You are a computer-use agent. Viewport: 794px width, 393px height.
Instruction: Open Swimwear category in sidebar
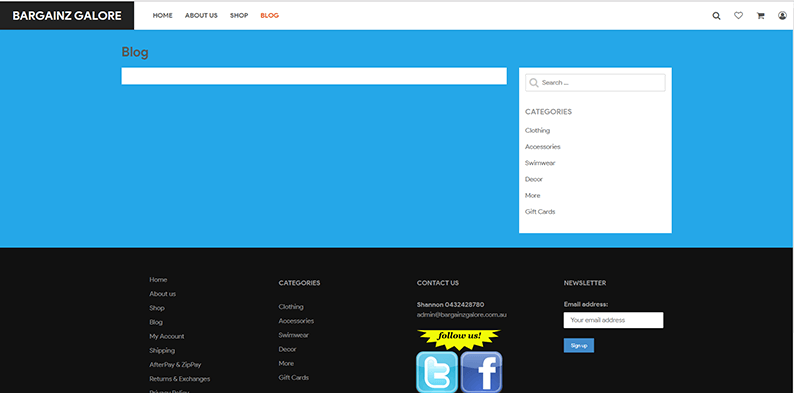coord(540,163)
